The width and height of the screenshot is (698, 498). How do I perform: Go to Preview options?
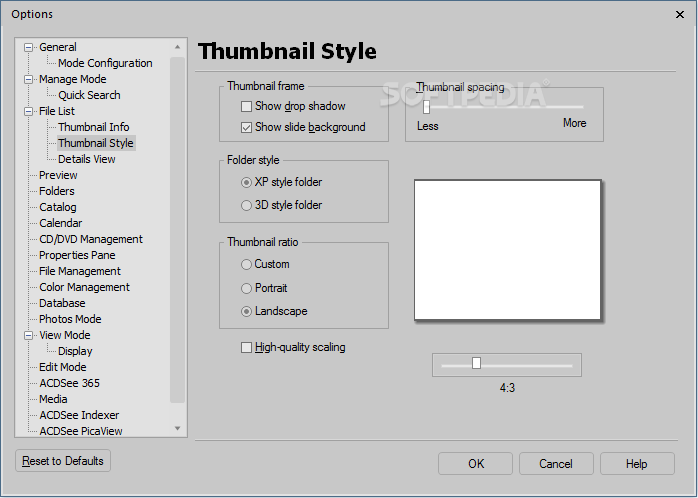(58, 175)
